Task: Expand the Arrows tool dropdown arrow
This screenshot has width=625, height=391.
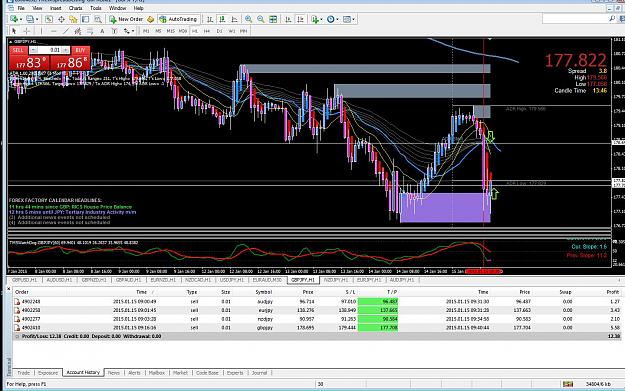Action: click(x=133, y=31)
